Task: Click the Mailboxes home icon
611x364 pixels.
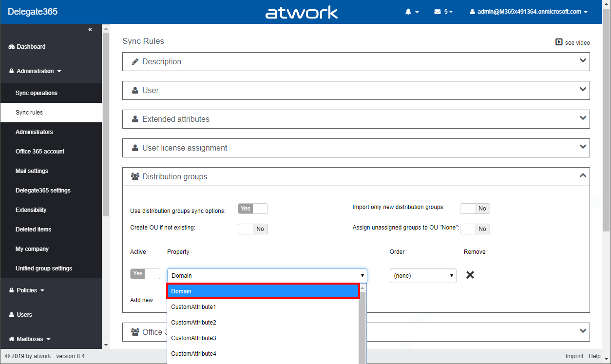Action: pyautogui.click(x=12, y=339)
